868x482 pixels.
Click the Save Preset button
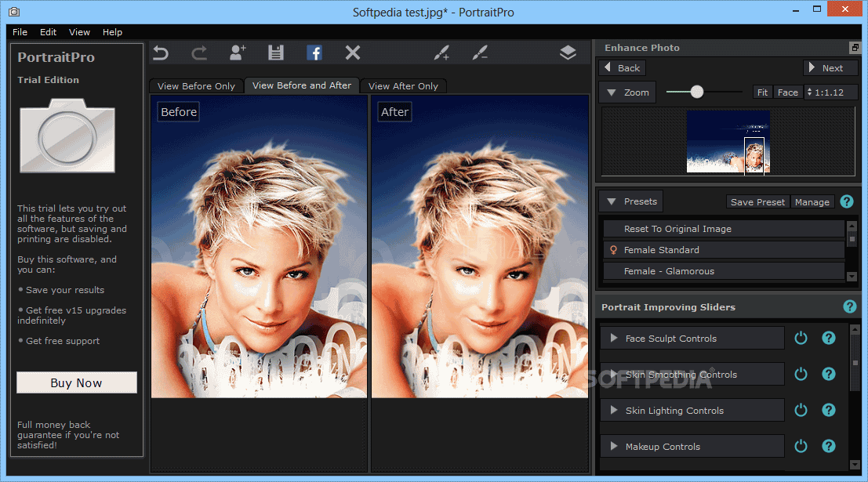(x=757, y=202)
